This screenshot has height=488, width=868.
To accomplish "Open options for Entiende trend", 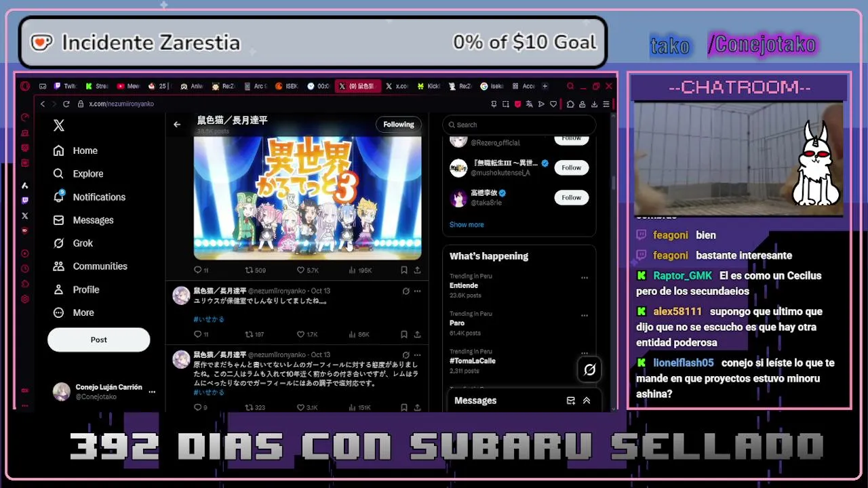I will [x=585, y=278].
